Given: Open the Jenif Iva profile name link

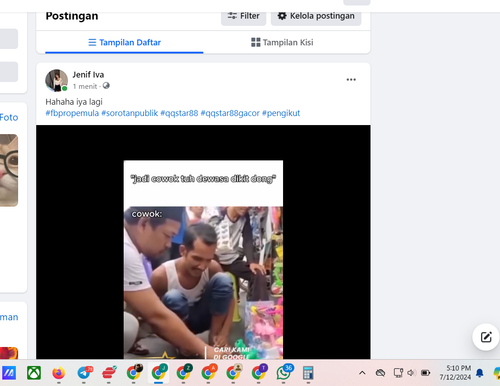Looking at the screenshot, I should coord(88,75).
